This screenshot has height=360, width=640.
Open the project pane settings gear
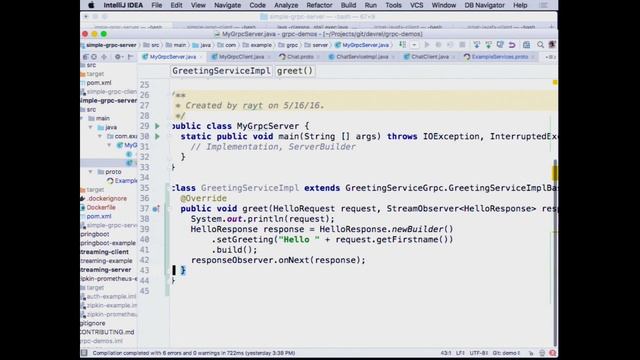pyautogui.click(x=118, y=57)
